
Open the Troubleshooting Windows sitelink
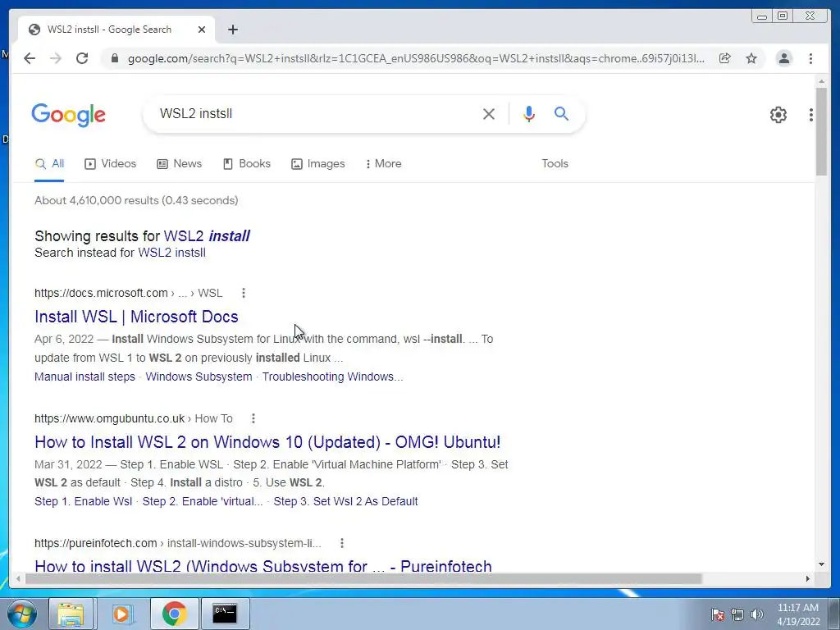click(x=332, y=377)
